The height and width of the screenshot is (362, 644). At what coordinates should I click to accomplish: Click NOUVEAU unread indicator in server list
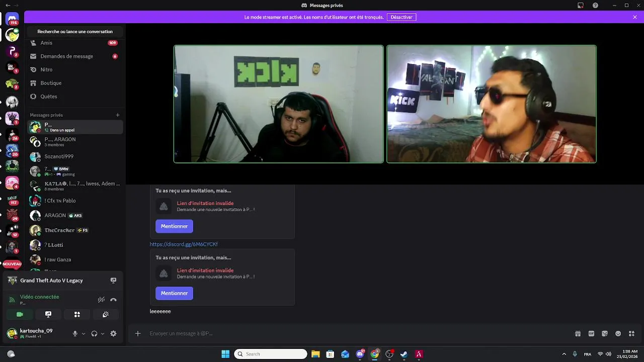[x=12, y=264]
